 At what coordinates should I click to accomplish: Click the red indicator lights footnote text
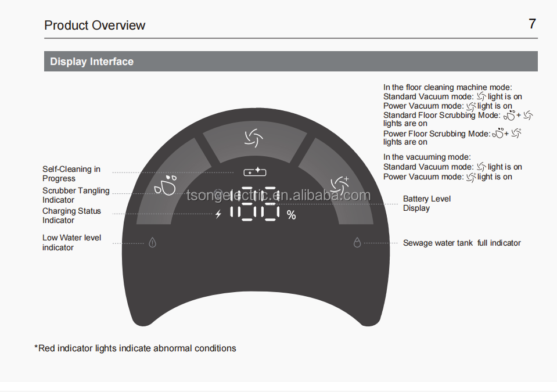[135, 348]
